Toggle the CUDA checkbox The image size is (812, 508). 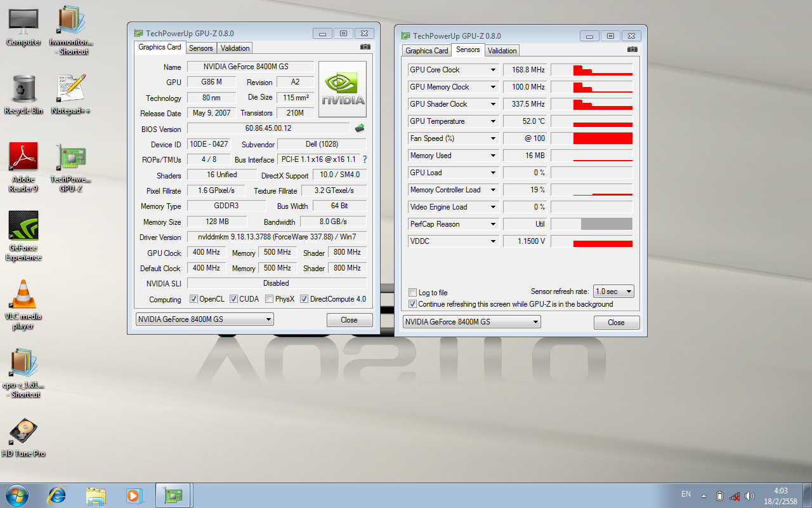tap(233, 299)
